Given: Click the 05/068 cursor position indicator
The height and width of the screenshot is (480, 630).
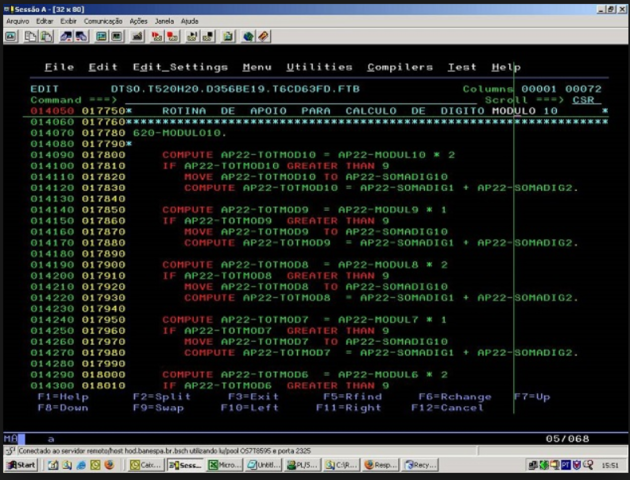Looking at the screenshot, I should [x=567, y=439].
